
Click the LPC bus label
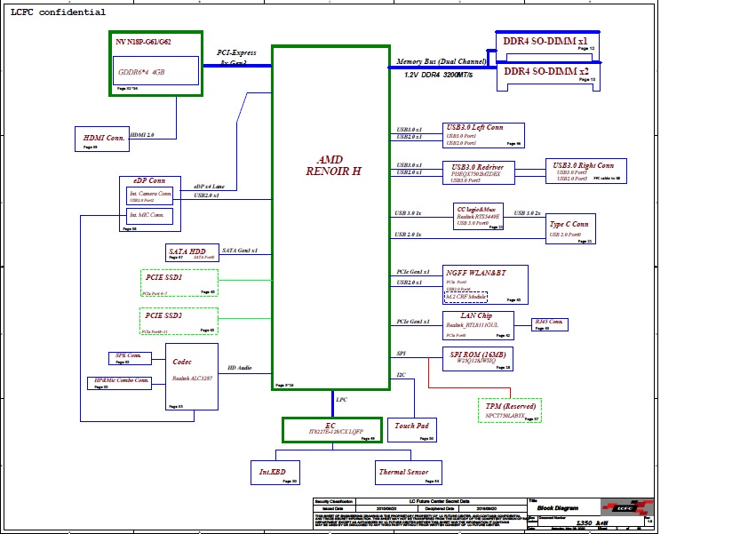tap(342, 400)
